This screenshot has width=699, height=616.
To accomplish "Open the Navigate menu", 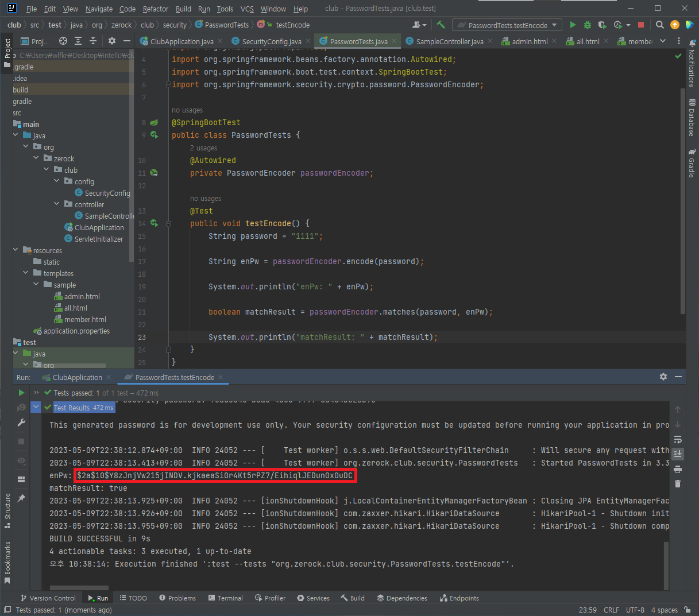I will click(x=99, y=9).
